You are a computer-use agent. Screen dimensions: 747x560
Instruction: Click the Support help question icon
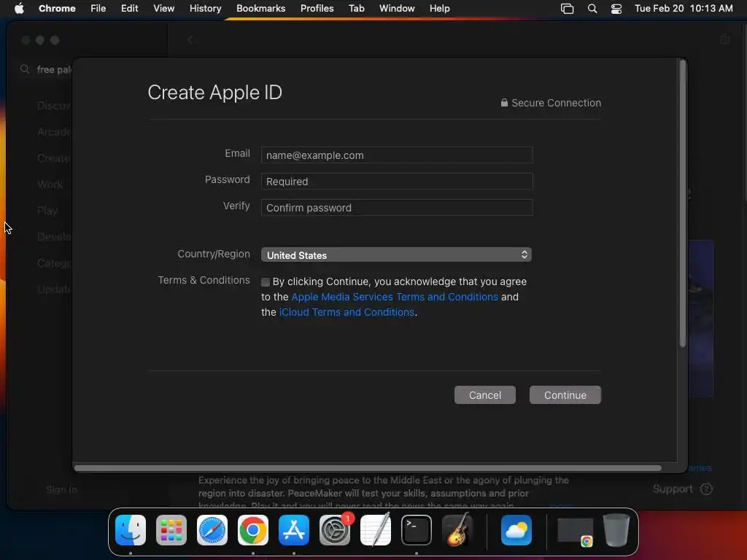706,489
